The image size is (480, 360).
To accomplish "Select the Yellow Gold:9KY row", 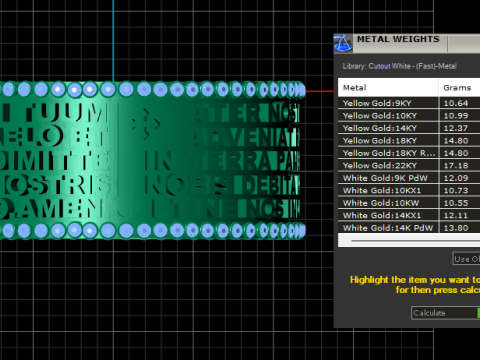I will coord(409,103).
